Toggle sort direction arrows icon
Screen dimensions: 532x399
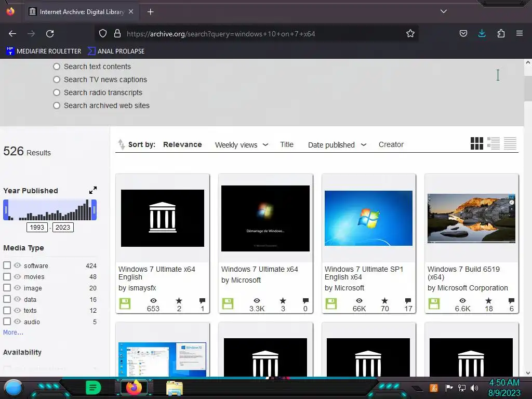point(121,144)
